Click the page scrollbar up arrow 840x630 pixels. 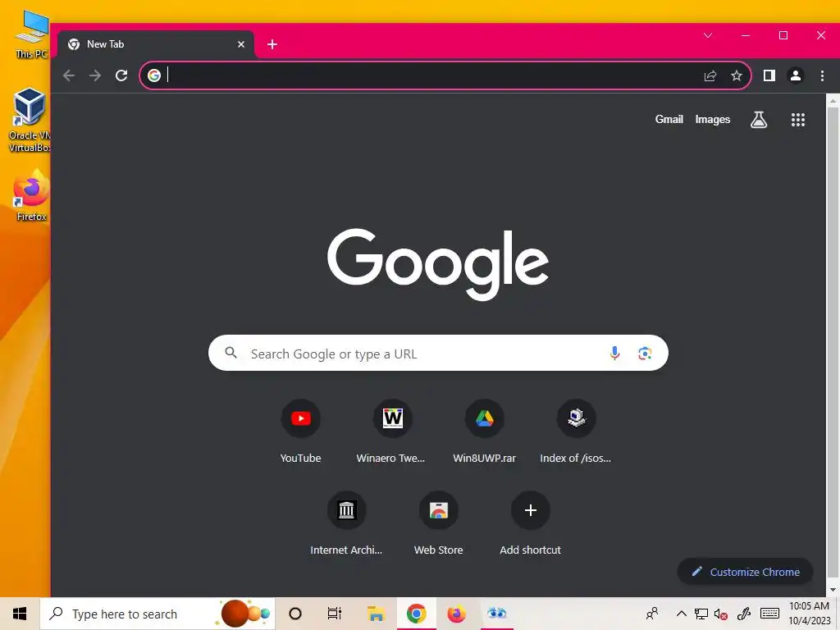pos(833,100)
